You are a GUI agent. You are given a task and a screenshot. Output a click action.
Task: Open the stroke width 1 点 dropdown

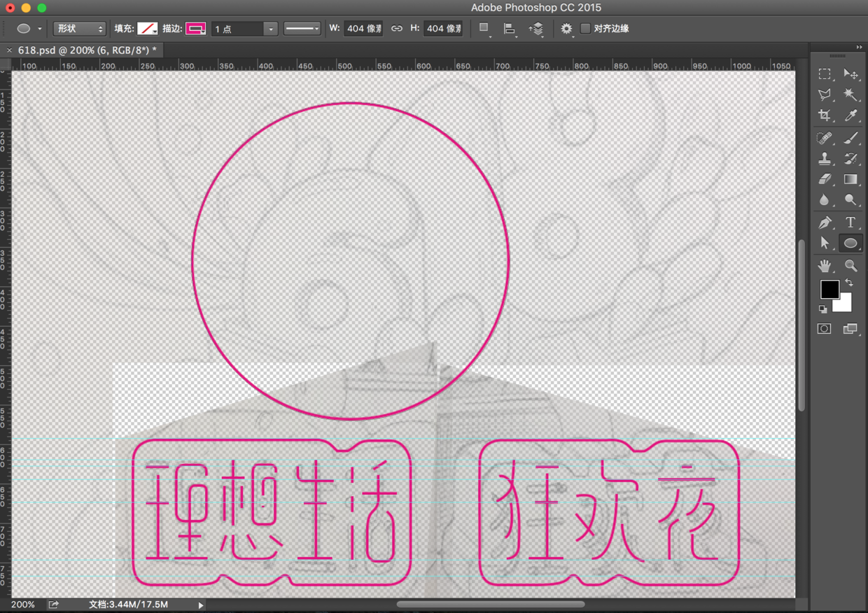tap(271, 29)
